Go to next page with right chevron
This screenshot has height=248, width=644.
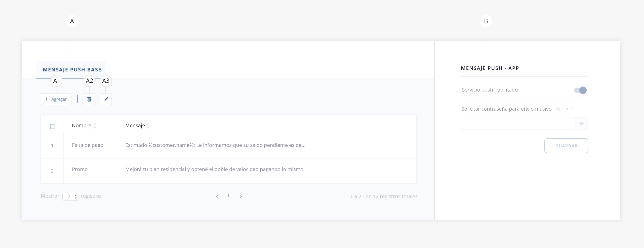click(241, 196)
